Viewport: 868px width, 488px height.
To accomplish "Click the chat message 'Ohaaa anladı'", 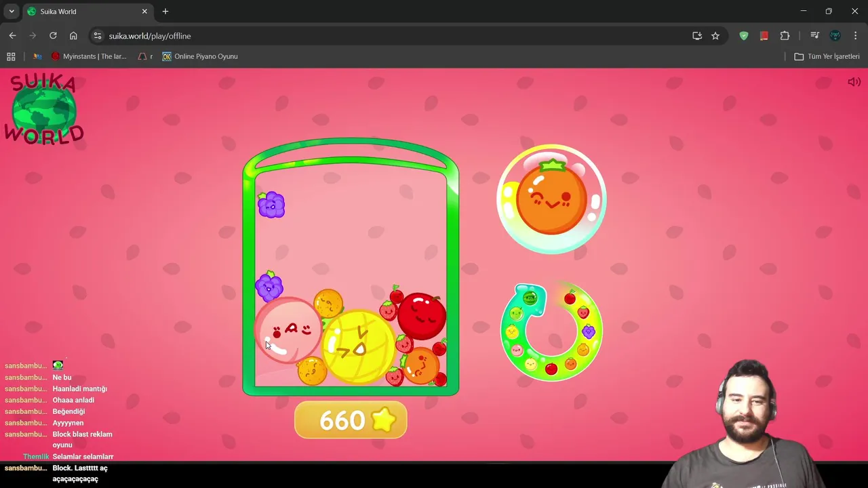I will (x=73, y=400).
